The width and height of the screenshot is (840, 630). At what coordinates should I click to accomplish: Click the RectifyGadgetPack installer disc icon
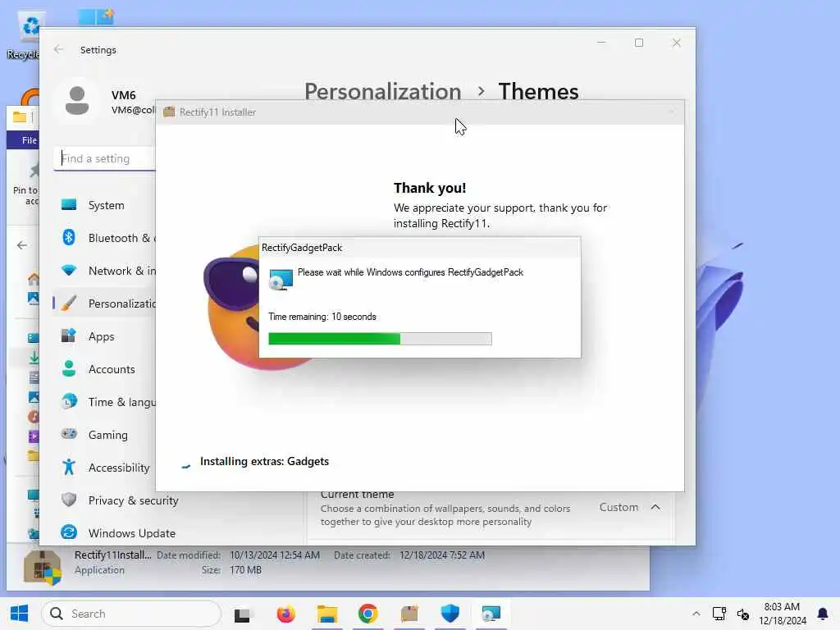281,279
